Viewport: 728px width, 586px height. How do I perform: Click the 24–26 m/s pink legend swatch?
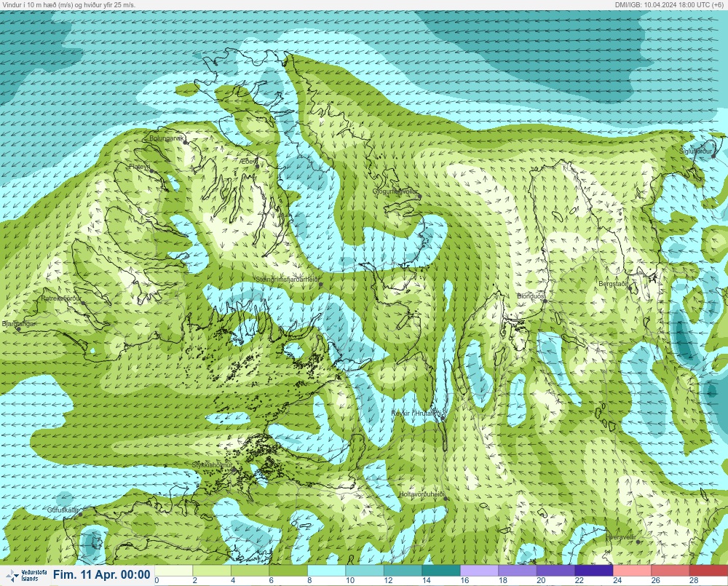coord(633,570)
